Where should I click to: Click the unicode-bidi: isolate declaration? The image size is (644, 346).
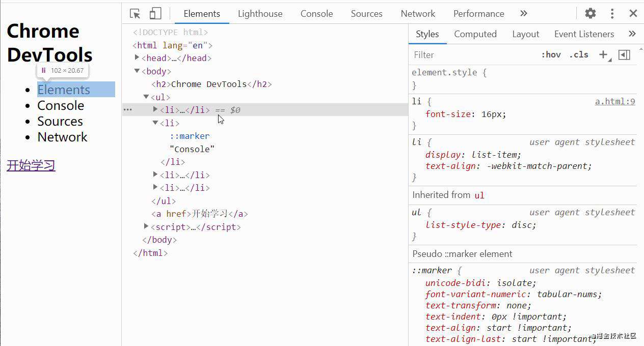click(481, 283)
